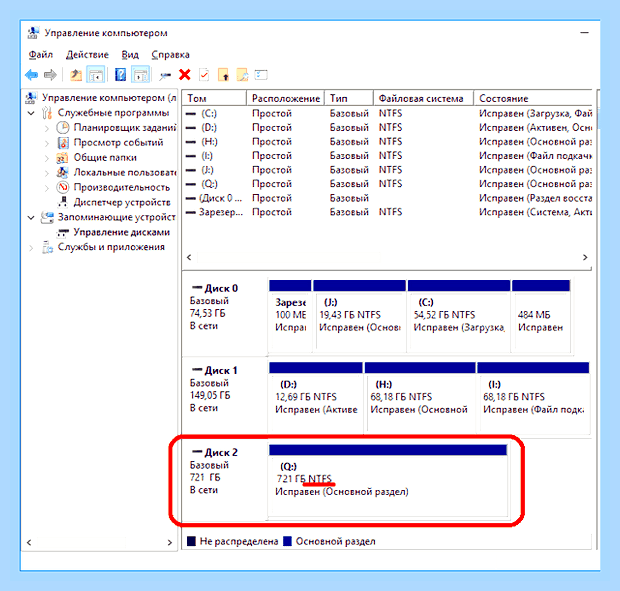
Task: Click the checklist settings toolbar icon
Action: (261, 74)
